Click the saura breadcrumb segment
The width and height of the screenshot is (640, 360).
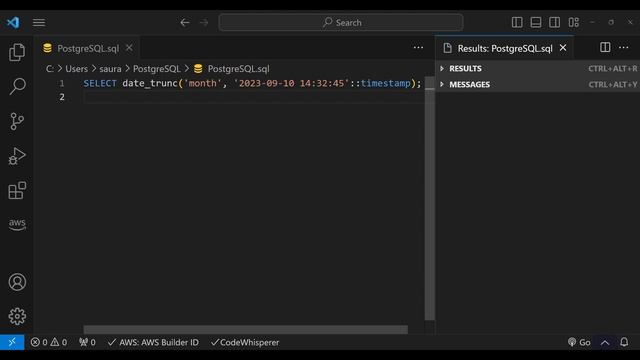110,69
